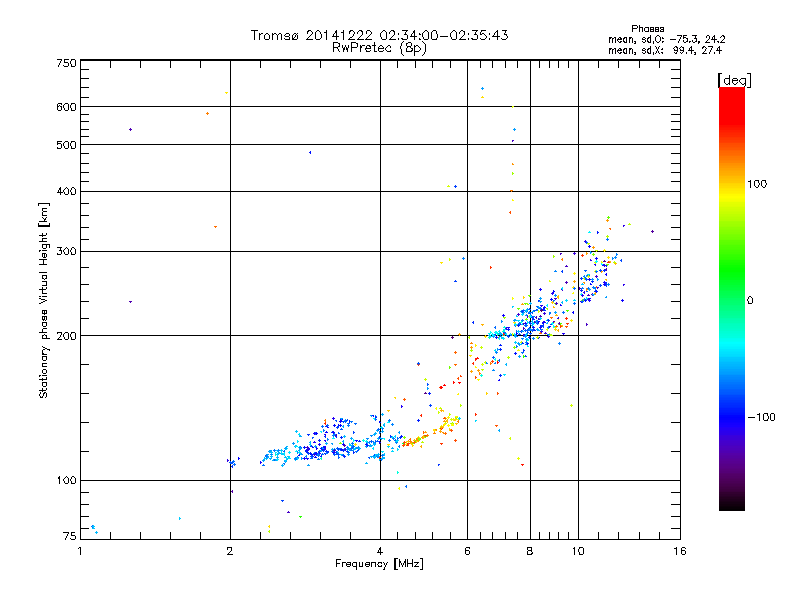Click the x-axis tick label '2'
The height and width of the screenshot is (600, 800).
[230, 551]
